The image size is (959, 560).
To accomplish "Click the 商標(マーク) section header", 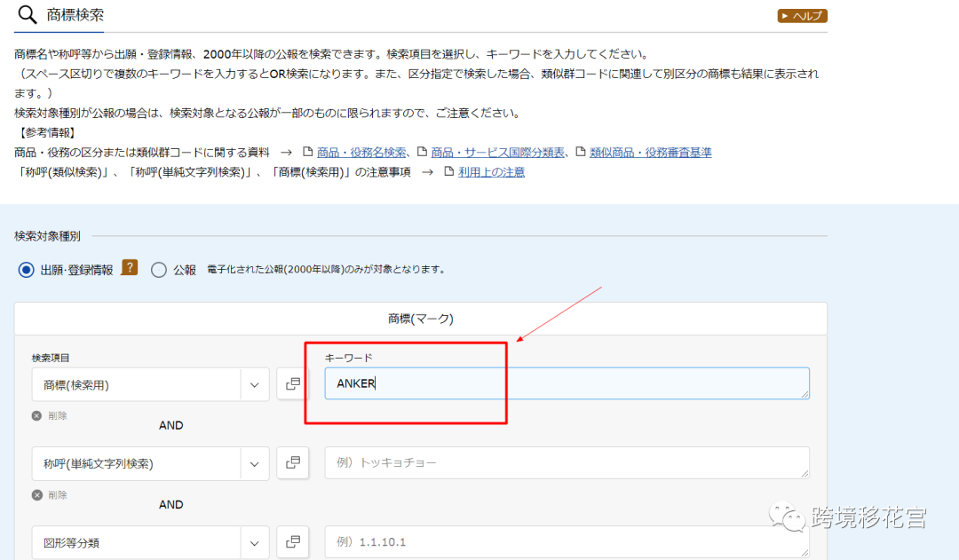I will point(421,319).
